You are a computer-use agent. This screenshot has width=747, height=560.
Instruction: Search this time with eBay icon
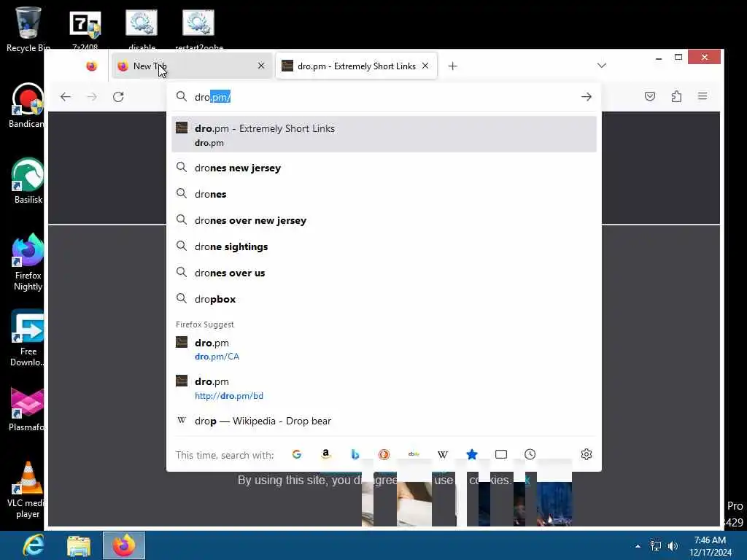coord(414,455)
